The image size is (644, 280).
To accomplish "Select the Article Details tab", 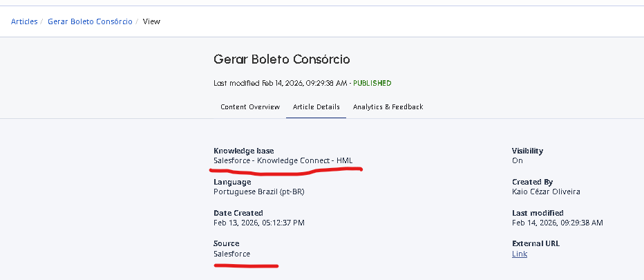I will [316, 107].
